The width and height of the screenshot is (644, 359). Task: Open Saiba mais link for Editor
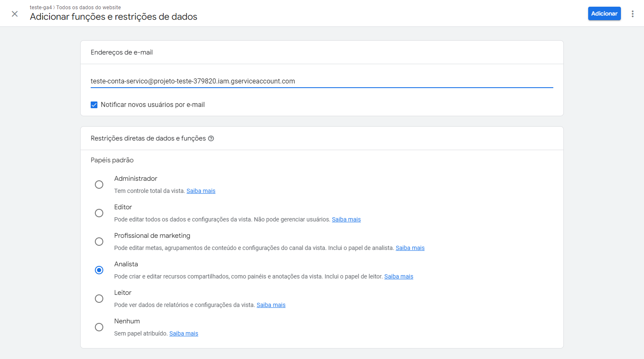[346, 219]
